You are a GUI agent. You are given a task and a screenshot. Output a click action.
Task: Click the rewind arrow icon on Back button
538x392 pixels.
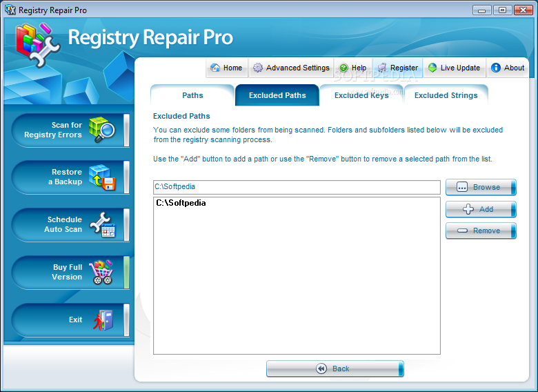point(321,369)
